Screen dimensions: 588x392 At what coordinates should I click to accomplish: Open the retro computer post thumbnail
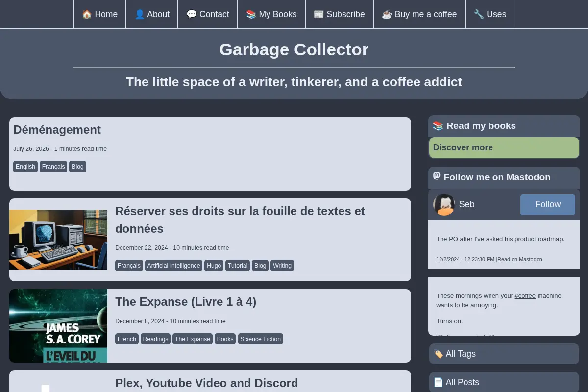(x=58, y=240)
